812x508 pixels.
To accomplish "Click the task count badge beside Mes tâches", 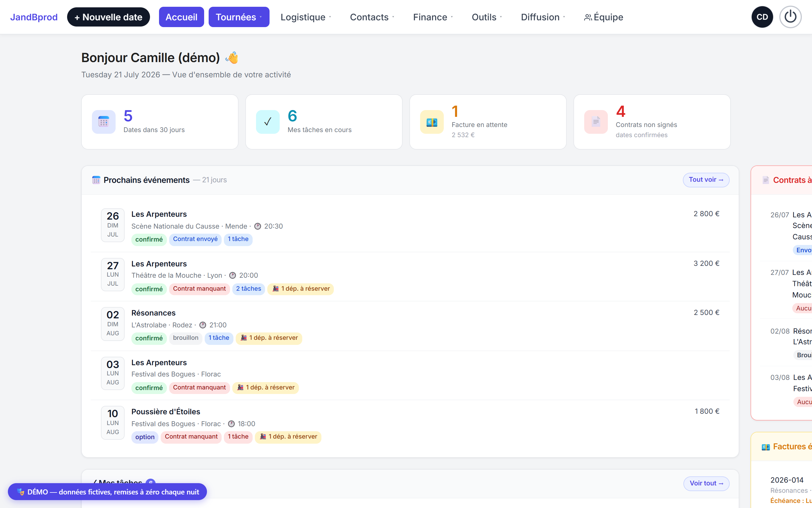I will 151,483.
